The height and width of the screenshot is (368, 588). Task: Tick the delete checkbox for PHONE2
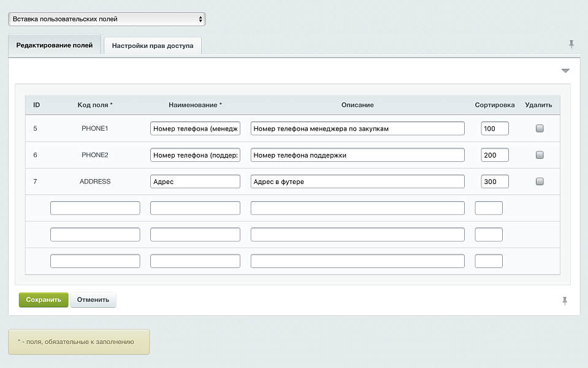pyautogui.click(x=540, y=155)
